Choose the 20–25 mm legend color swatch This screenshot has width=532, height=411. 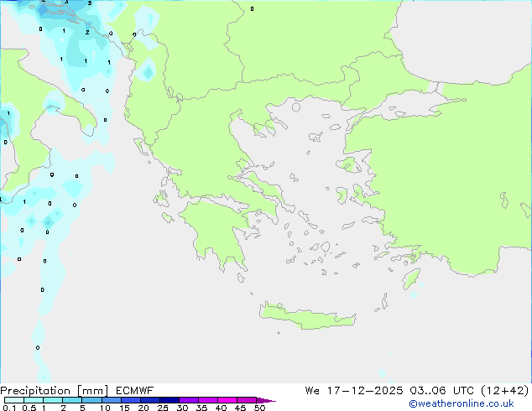[150, 400]
